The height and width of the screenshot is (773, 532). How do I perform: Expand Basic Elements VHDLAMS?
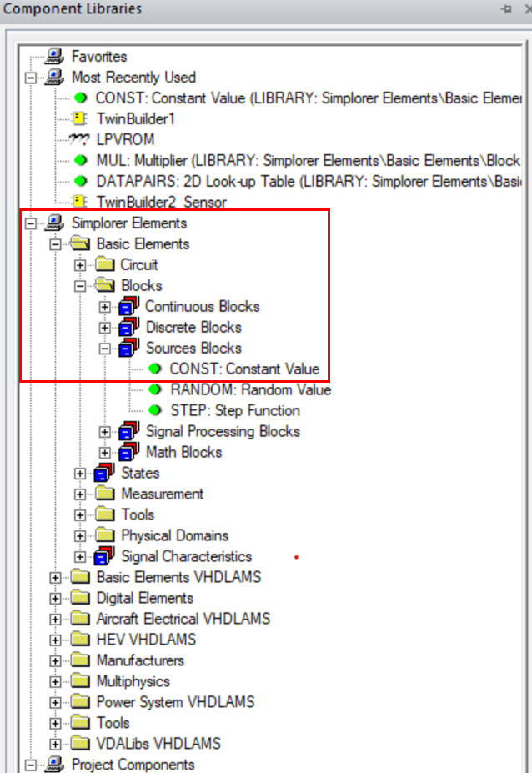click(x=55, y=577)
